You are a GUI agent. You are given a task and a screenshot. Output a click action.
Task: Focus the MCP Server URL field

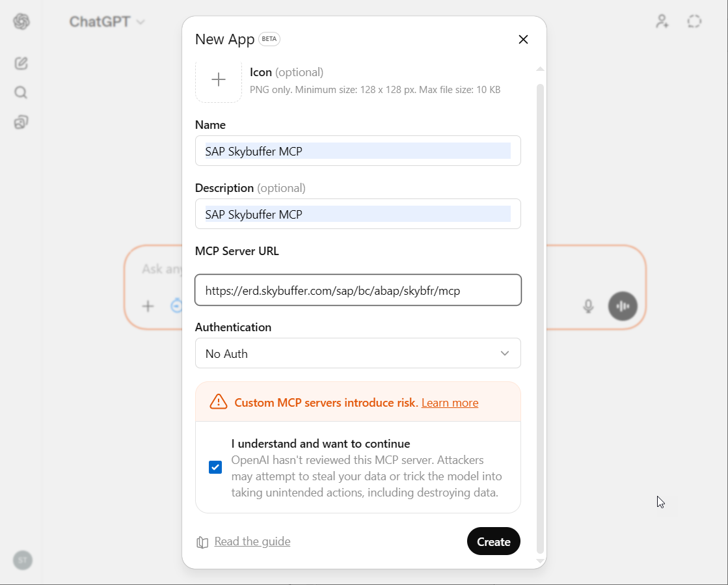click(358, 290)
